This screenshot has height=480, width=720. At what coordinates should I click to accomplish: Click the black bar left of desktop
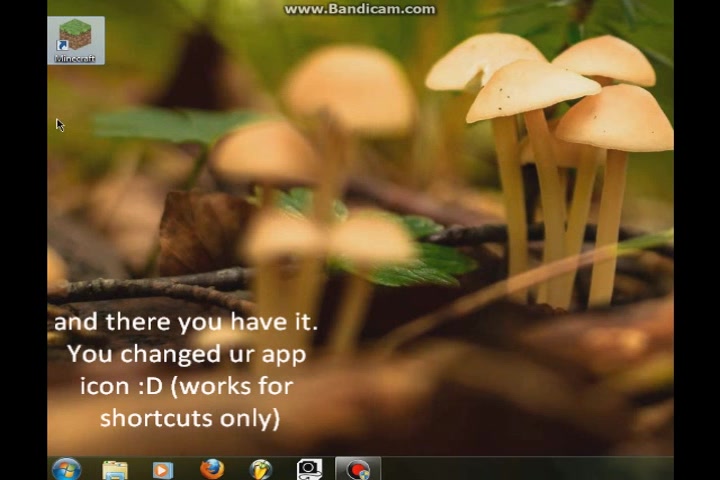coord(23,240)
